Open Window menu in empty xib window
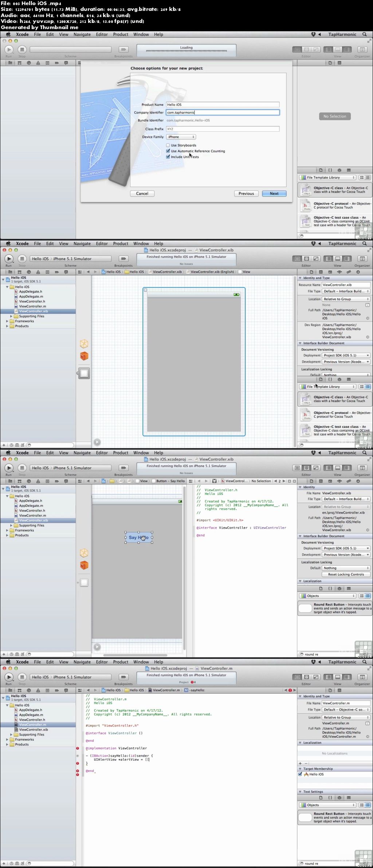Viewport: 373px width, 868px height. [141, 244]
